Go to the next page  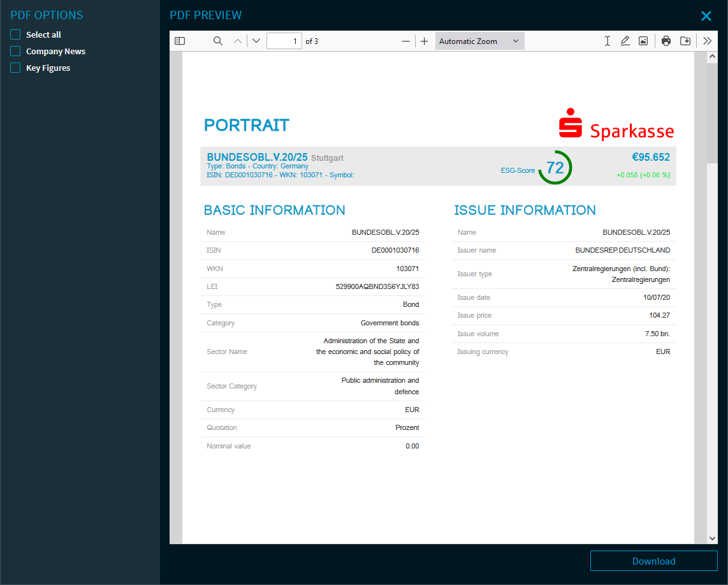(256, 41)
